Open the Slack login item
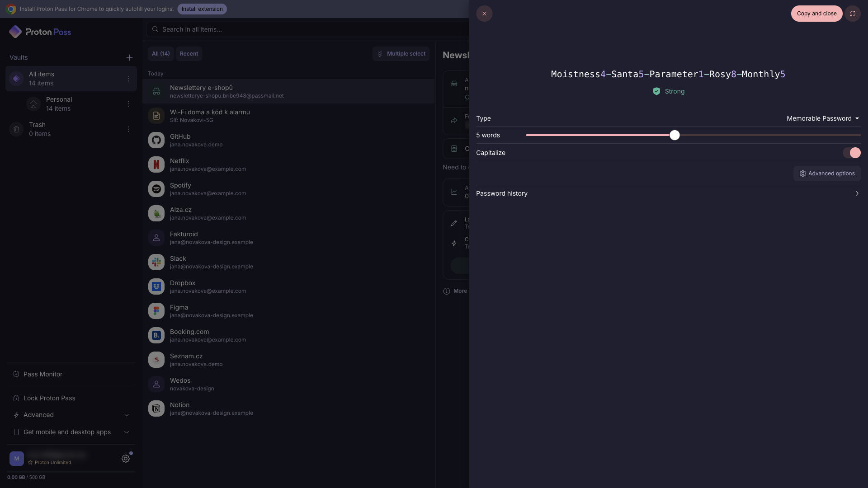 point(288,262)
